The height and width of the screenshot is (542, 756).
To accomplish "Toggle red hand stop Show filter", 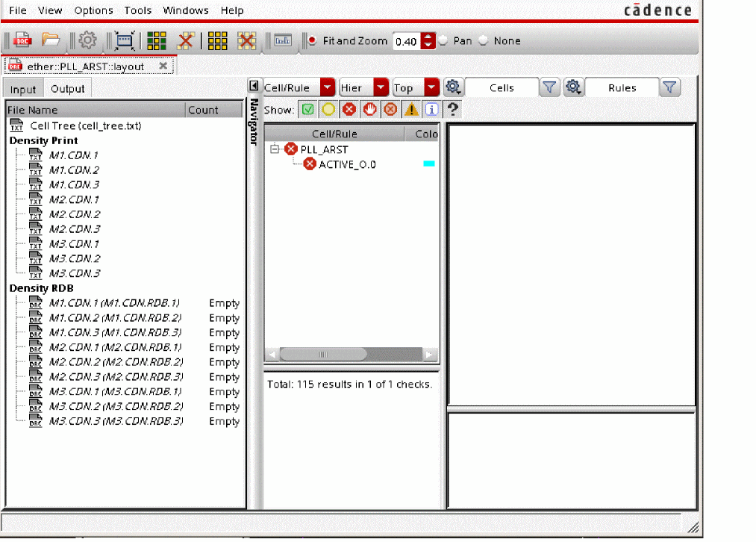I will click(x=370, y=110).
